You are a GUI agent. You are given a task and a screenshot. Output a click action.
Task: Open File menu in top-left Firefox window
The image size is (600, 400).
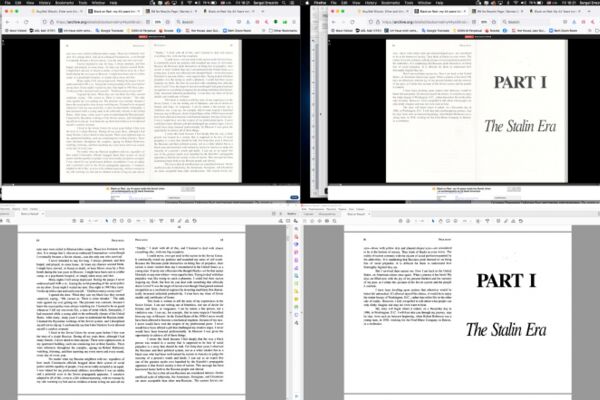[x=8, y=3]
